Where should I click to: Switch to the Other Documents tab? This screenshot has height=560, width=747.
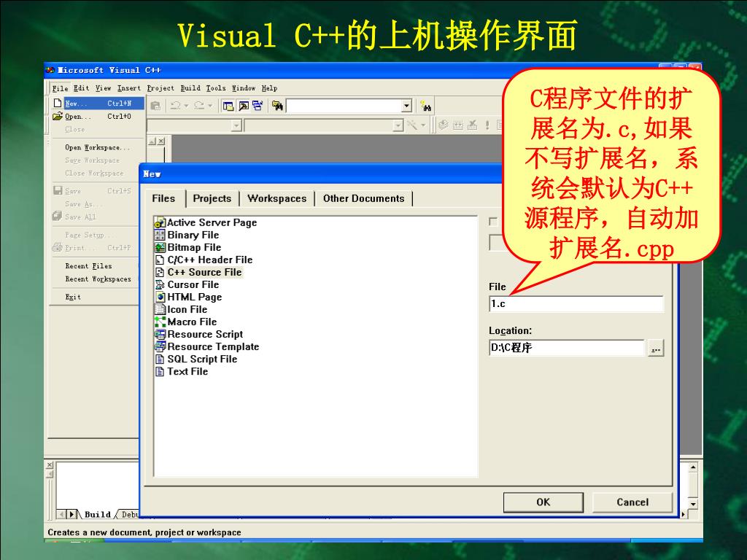click(x=363, y=198)
